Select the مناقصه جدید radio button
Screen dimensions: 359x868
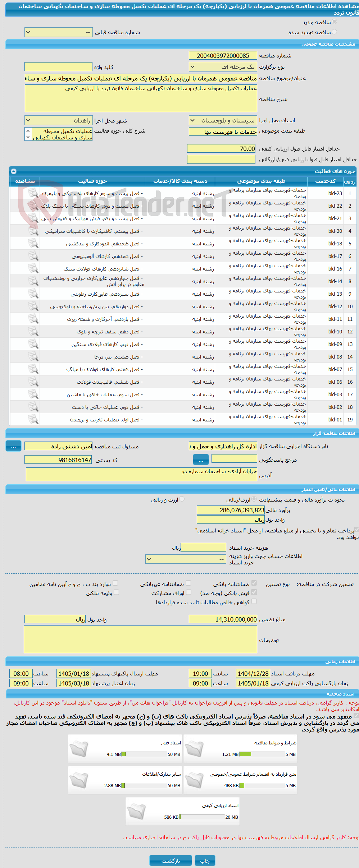click(335, 22)
